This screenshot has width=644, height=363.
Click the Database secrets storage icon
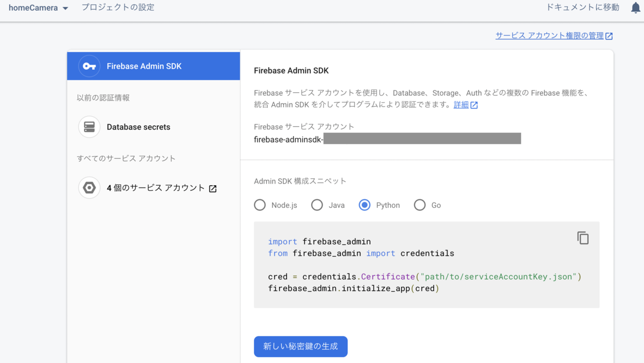(89, 127)
